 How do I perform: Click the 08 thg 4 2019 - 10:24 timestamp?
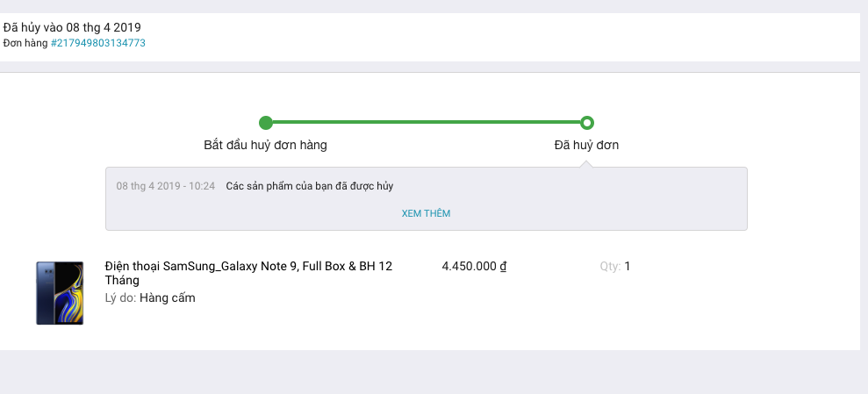click(166, 186)
